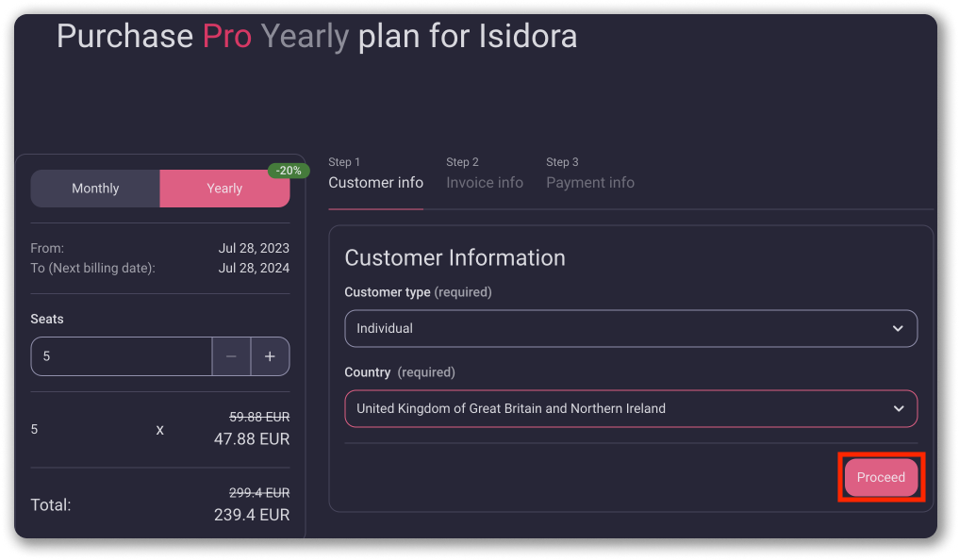Click the next billing date Jul 28, 2024
The image size is (959, 560).
(254, 268)
